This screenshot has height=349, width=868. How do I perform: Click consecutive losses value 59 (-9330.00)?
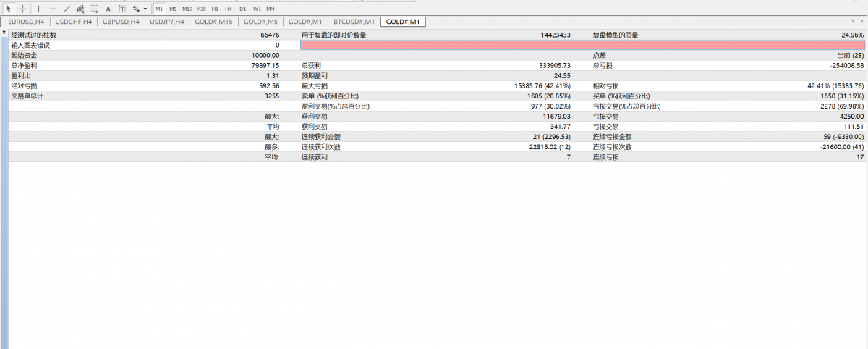click(843, 136)
